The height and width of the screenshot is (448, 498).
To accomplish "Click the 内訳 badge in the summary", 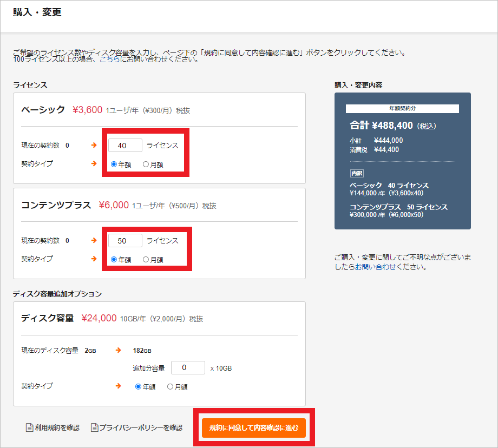I will (357, 173).
